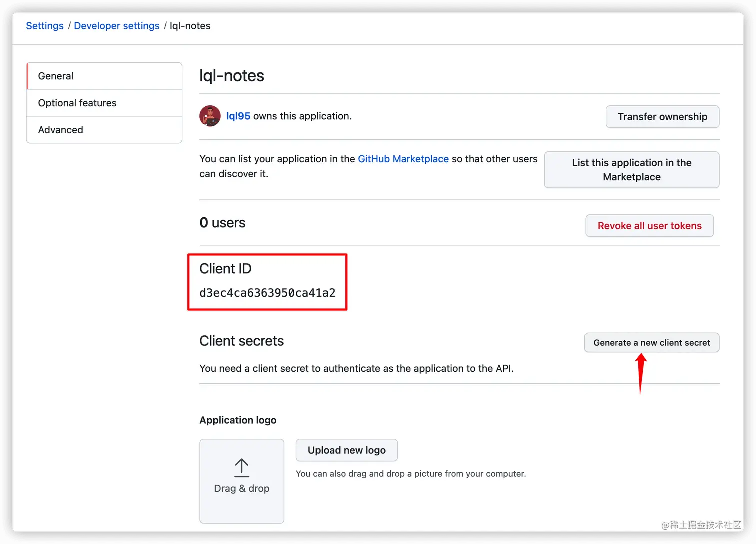Click Revoke all user tokens
The image size is (756, 544).
(649, 226)
